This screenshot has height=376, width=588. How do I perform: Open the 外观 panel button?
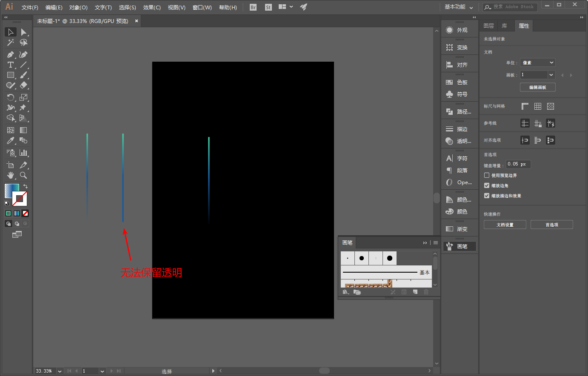pyautogui.click(x=460, y=30)
